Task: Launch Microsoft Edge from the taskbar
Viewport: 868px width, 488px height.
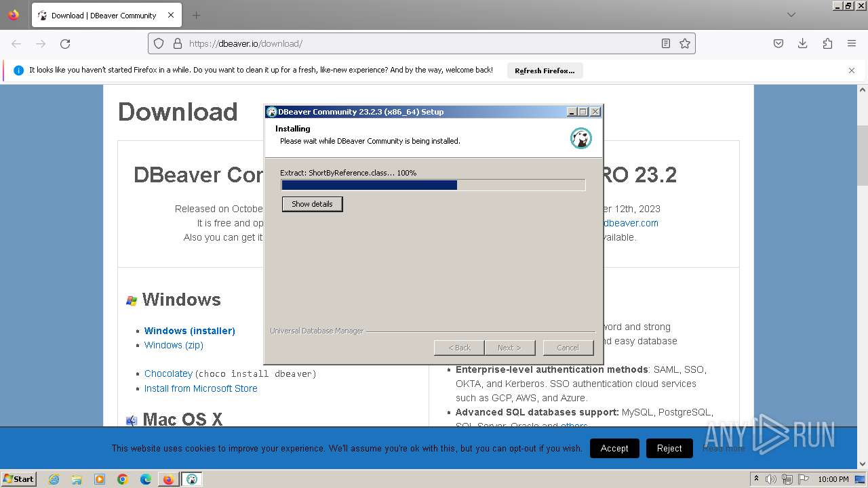Action: (x=146, y=479)
